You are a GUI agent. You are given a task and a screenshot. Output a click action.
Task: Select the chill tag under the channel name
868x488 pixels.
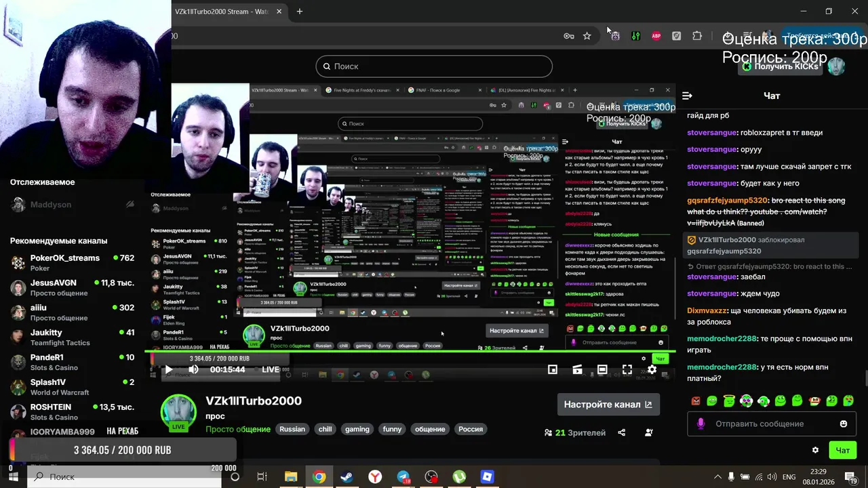click(x=325, y=429)
